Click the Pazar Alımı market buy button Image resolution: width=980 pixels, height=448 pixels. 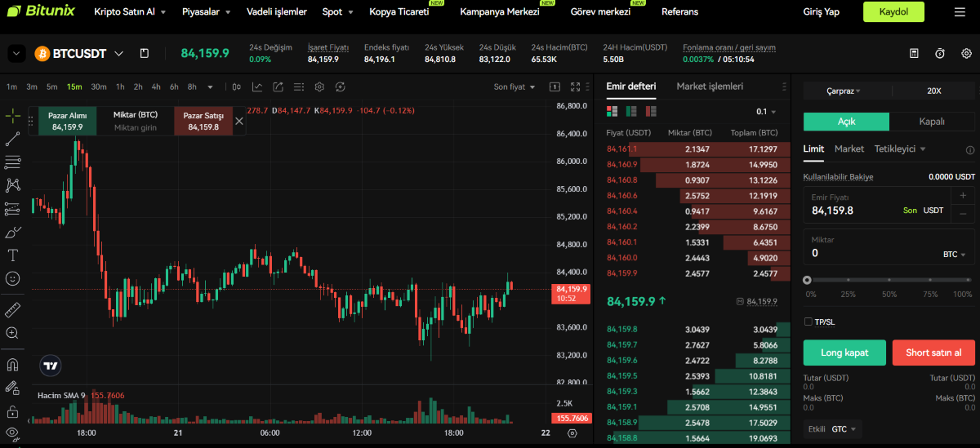67,121
